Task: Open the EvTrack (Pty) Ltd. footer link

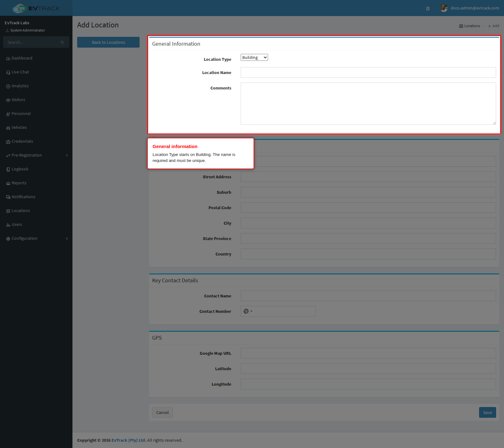Action: (129, 440)
